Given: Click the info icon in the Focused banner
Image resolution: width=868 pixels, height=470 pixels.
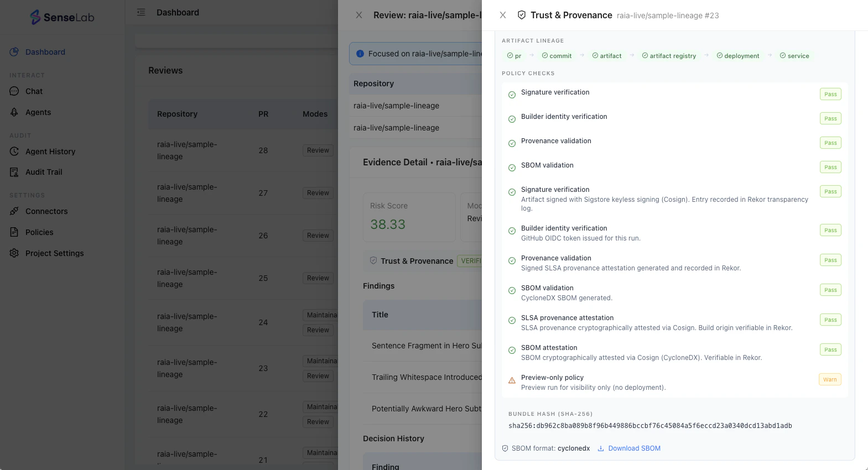Looking at the screenshot, I should coord(360,54).
